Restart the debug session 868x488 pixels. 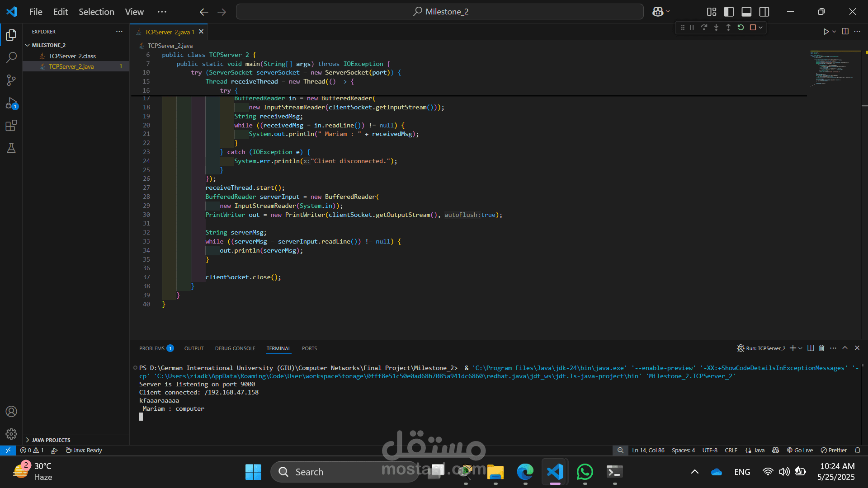tap(741, 28)
